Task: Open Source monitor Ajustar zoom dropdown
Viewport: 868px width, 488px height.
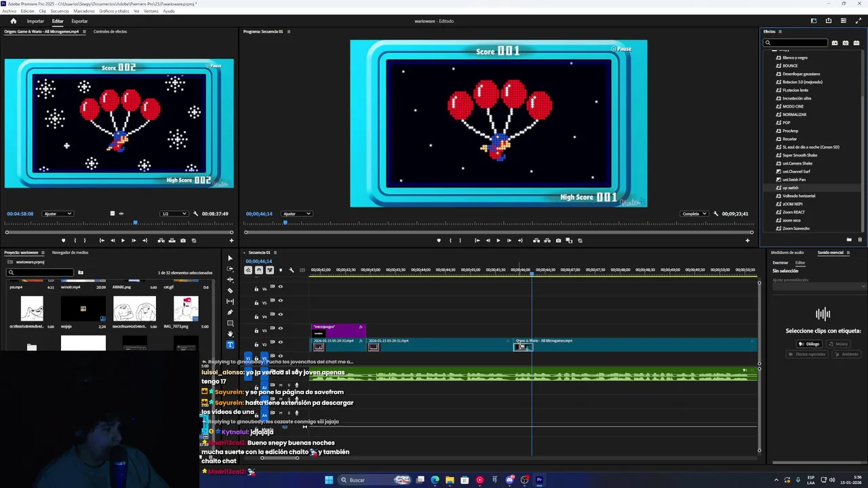Action: 57,213
